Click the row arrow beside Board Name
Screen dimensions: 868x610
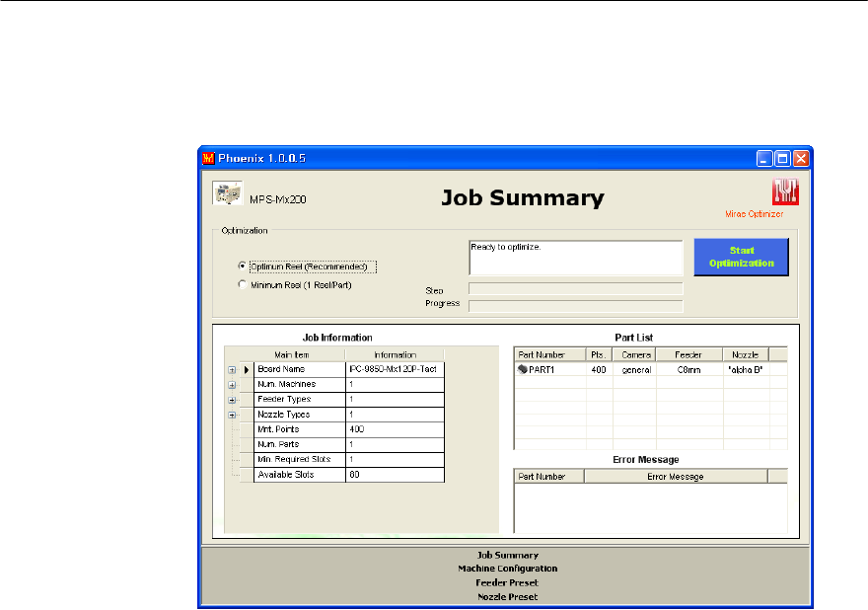pyautogui.click(x=247, y=369)
